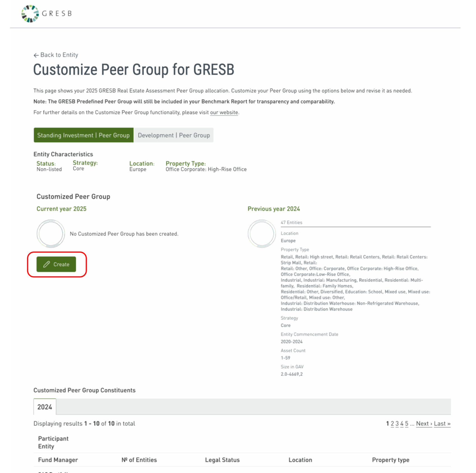Click the GRESB logo in the header
476x473 pixels.
tap(46, 13)
